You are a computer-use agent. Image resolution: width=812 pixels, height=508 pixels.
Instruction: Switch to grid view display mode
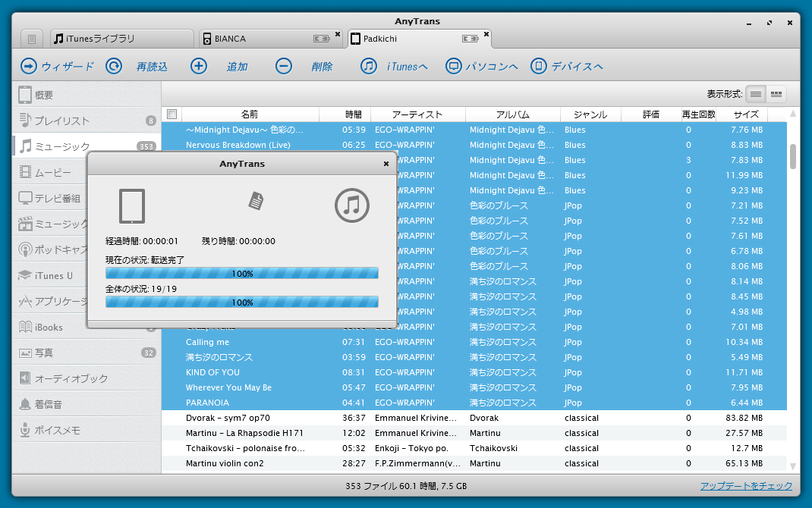776,93
